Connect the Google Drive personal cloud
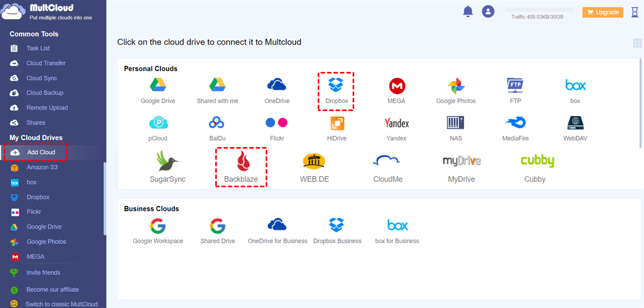The width and height of the screenshot is (644, 308). (x=158, y=90)
